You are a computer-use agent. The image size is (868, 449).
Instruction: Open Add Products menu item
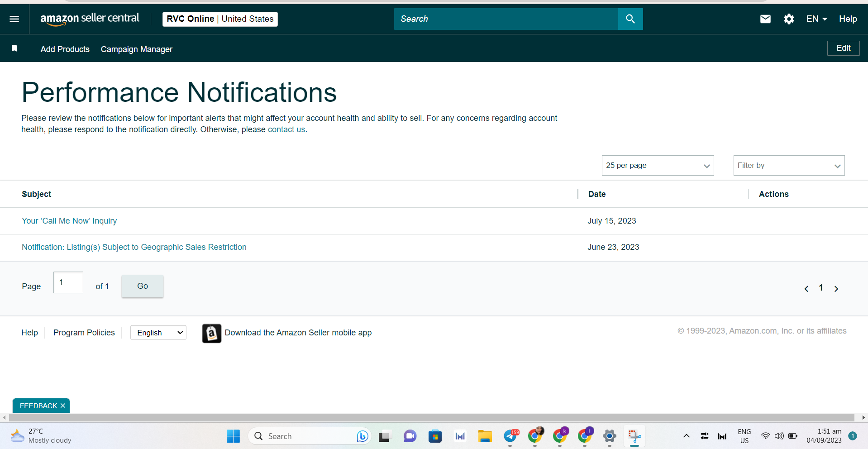65,49
